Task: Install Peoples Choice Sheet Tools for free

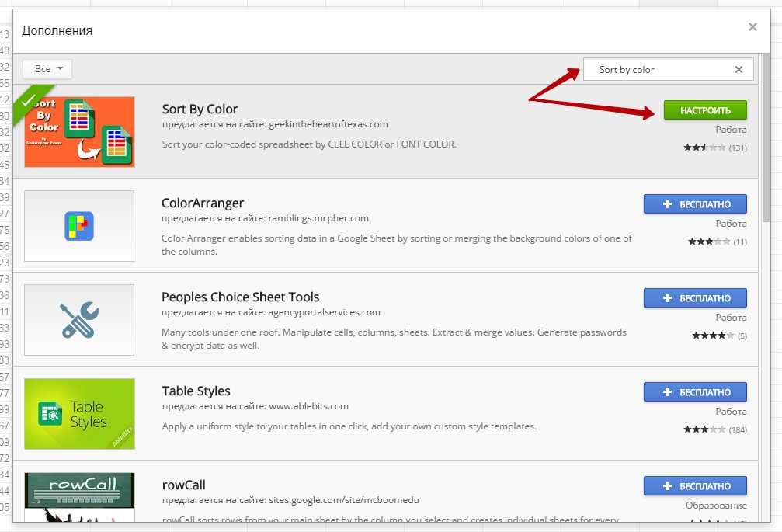Action: [695, 298]
